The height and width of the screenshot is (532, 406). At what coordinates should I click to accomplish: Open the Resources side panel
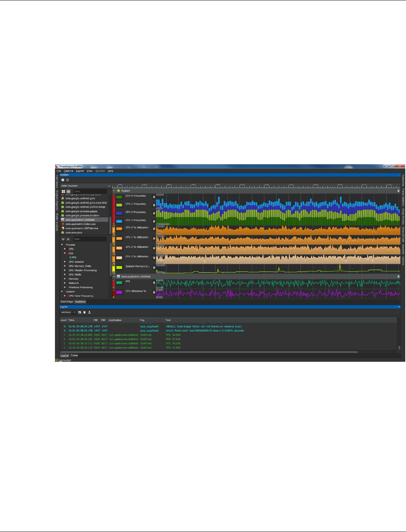point(403,180)
